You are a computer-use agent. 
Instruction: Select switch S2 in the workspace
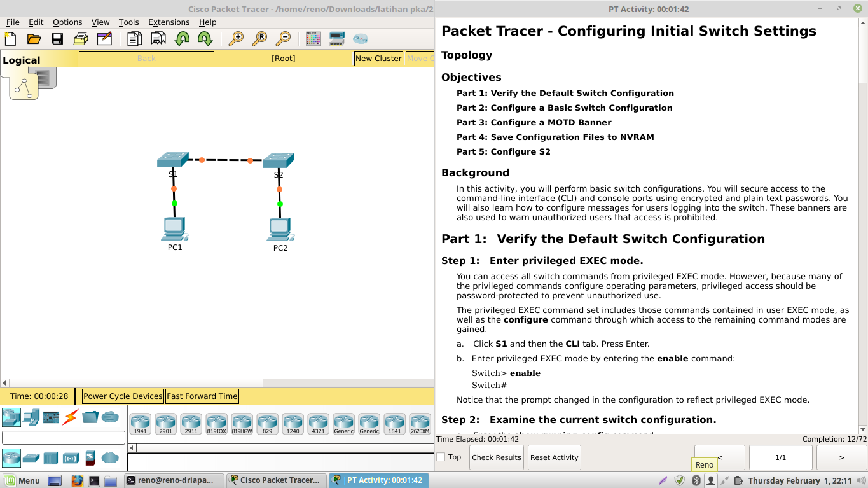[279, 160]
